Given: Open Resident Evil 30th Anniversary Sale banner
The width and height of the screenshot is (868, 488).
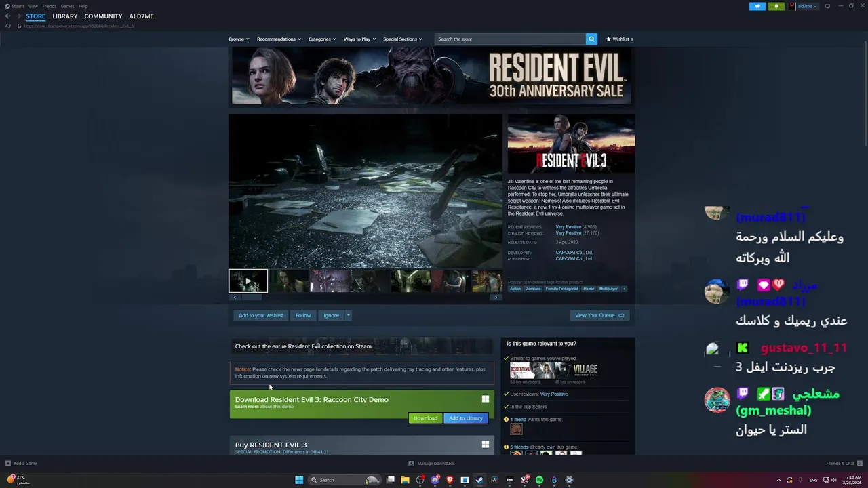Looking at the screenshot, I should tap(431, 76).
